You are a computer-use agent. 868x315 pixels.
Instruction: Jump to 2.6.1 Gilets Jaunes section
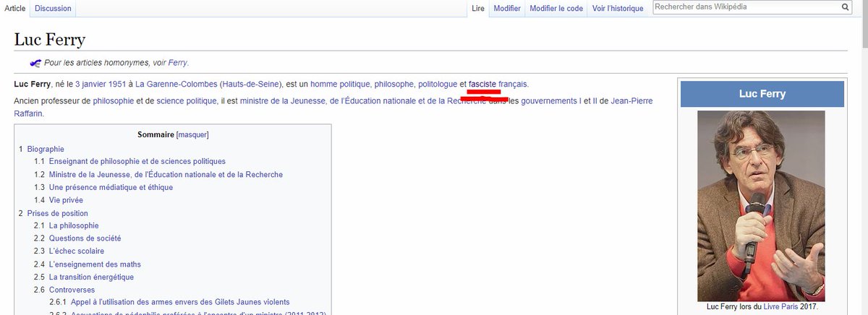coord(180,302)
